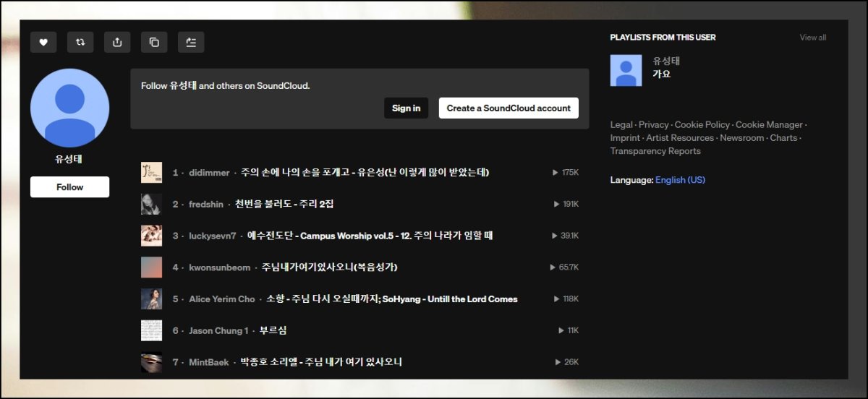868x399 pixels.
Task: Open the Legal footer link
Action: coord(621,125)
